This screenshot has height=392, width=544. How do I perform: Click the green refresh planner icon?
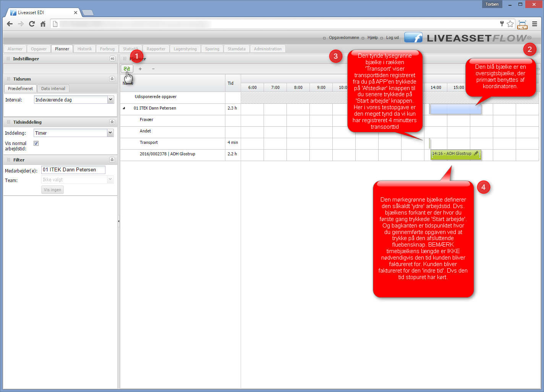[127, 69]
